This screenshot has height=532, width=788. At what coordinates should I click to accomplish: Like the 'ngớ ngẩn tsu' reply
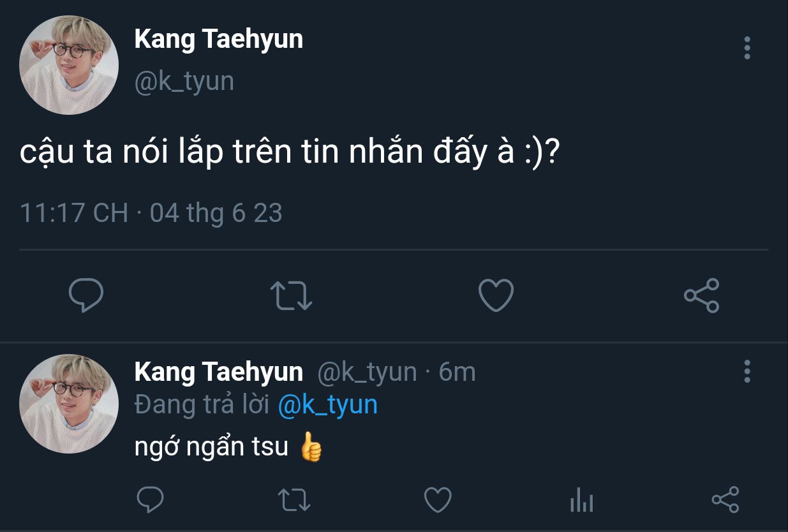click(x=438, y=499)
